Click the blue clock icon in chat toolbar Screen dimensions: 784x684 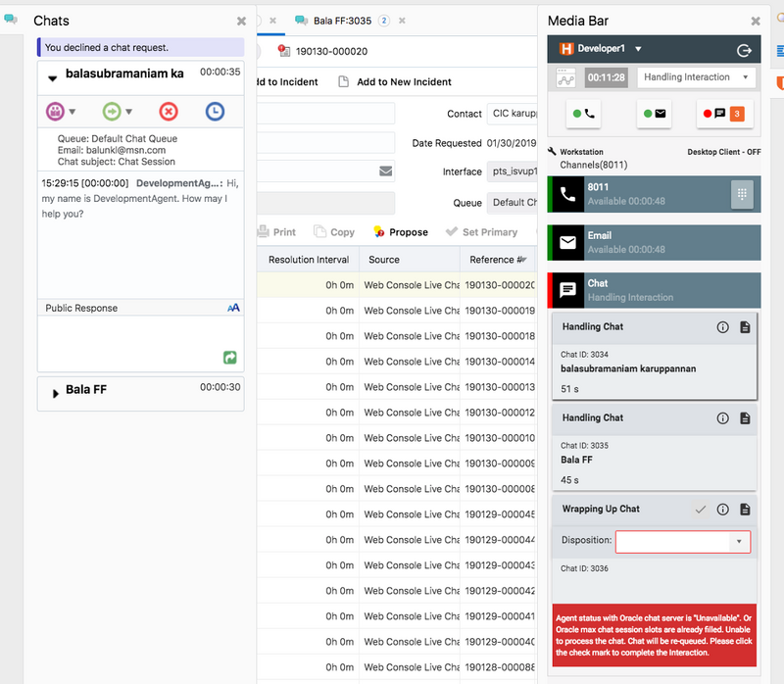pyautogui.click(x=215, y=112)
